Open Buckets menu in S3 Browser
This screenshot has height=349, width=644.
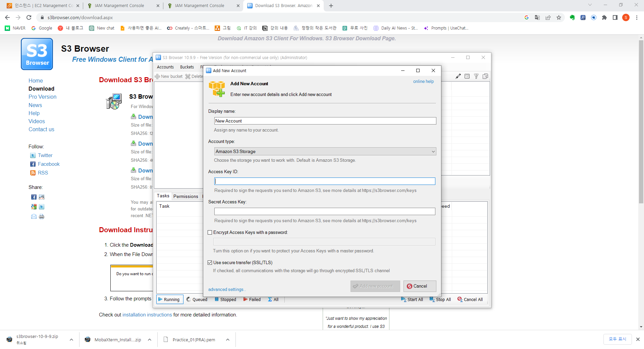[x=187, y=67]
